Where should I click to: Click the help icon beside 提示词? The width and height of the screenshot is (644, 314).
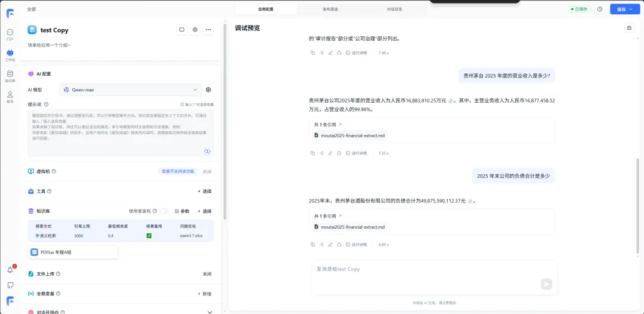[46, 104]
